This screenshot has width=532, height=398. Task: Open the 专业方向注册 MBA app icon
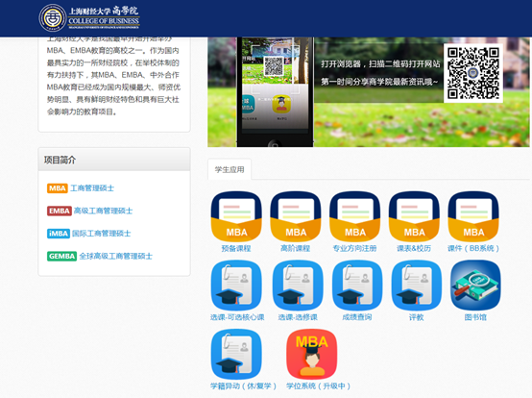tap(355, 216)
